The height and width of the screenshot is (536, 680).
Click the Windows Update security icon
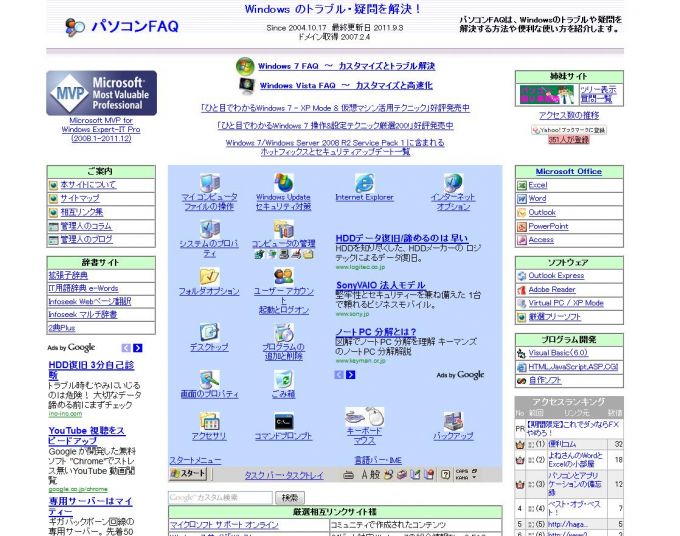(x=284, y=183)
